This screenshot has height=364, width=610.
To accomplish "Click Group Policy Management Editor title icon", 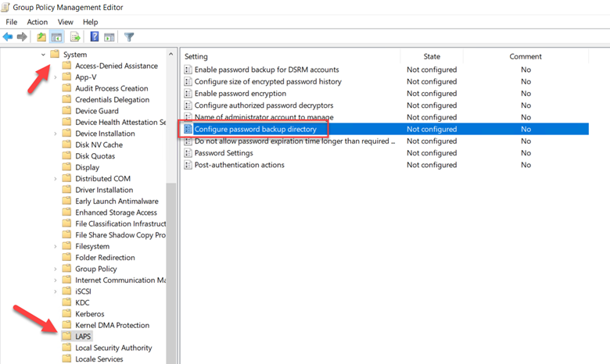I will point(5,7).
